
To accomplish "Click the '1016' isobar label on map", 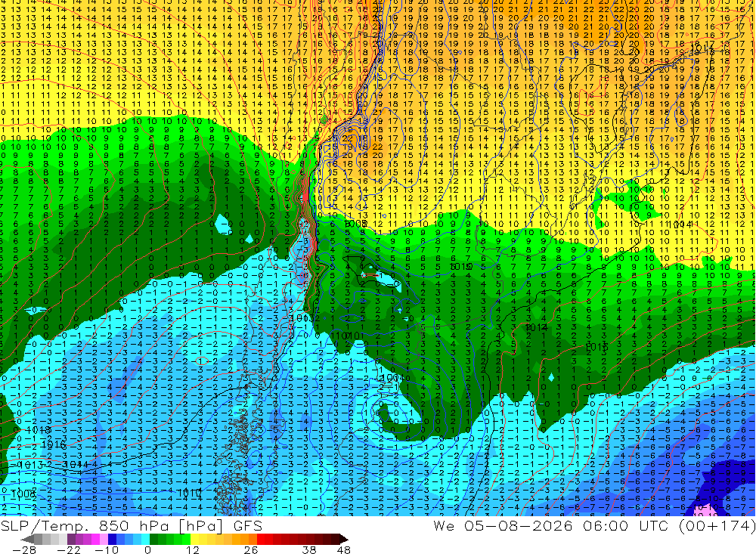I will [x=54, y=444].
